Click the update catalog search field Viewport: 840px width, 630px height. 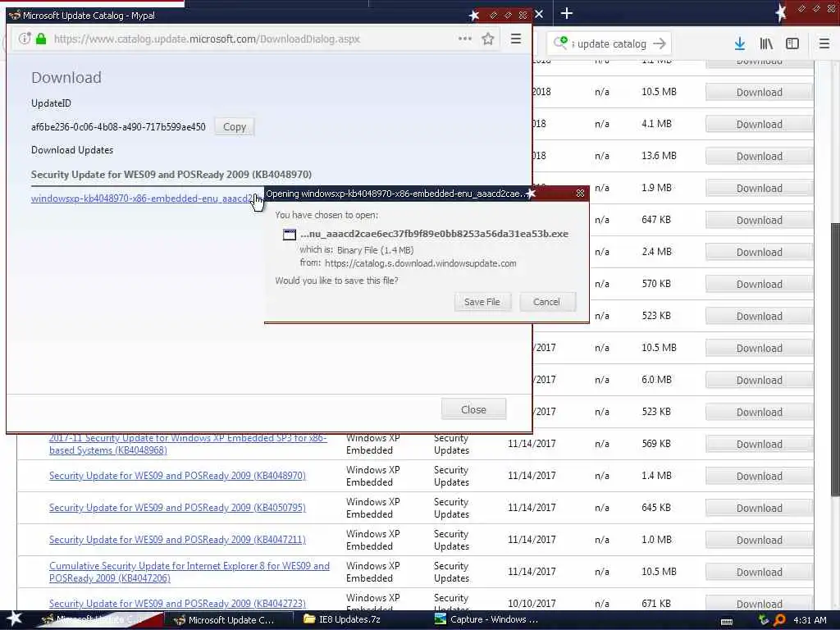click(x=609, y=44)
